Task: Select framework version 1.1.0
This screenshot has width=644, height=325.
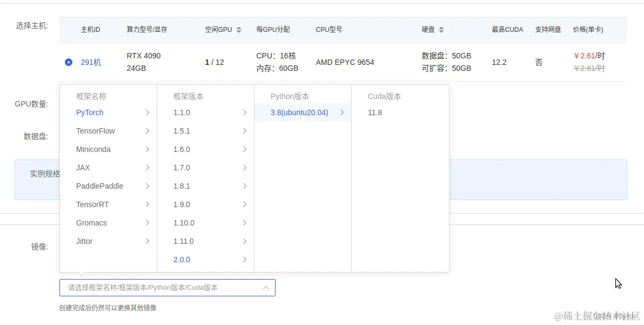Action: tap(182, 112)
